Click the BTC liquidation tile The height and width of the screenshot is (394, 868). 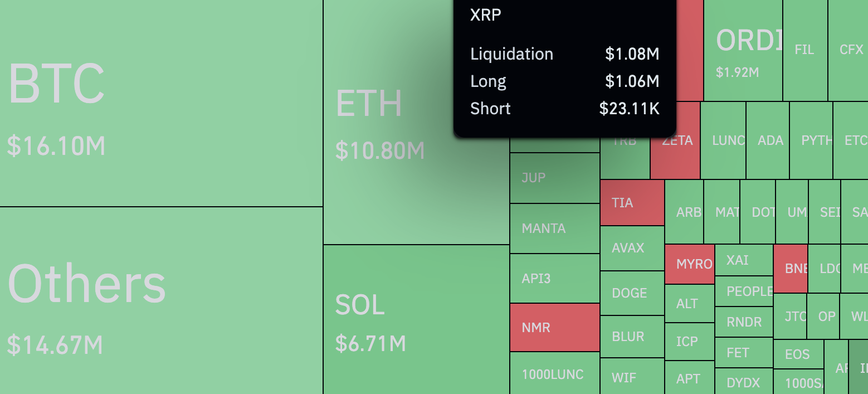(161, 103)
